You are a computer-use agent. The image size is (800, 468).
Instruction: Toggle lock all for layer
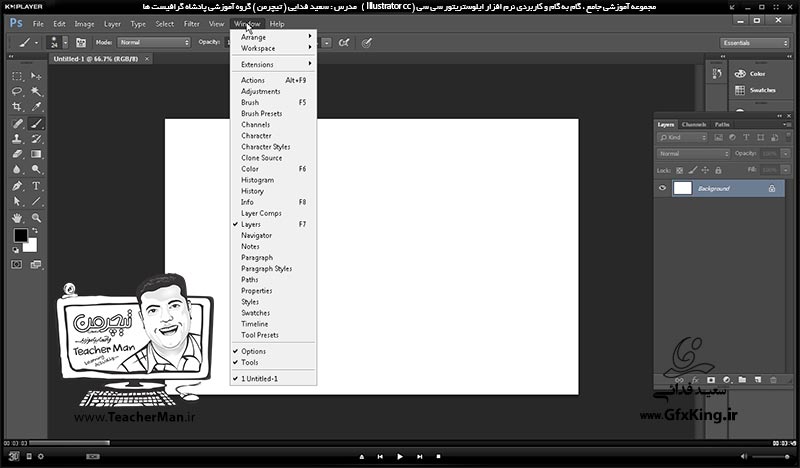coord(718,170)
